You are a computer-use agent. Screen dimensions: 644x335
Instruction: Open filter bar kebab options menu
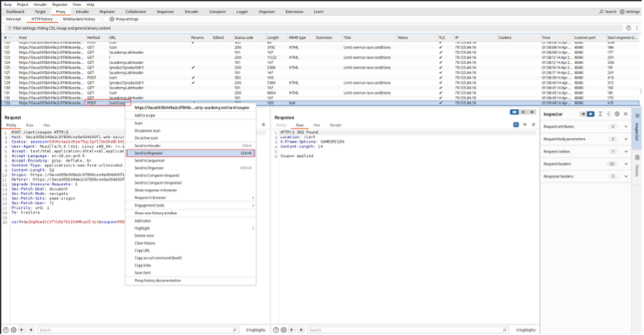click(637, 28)
